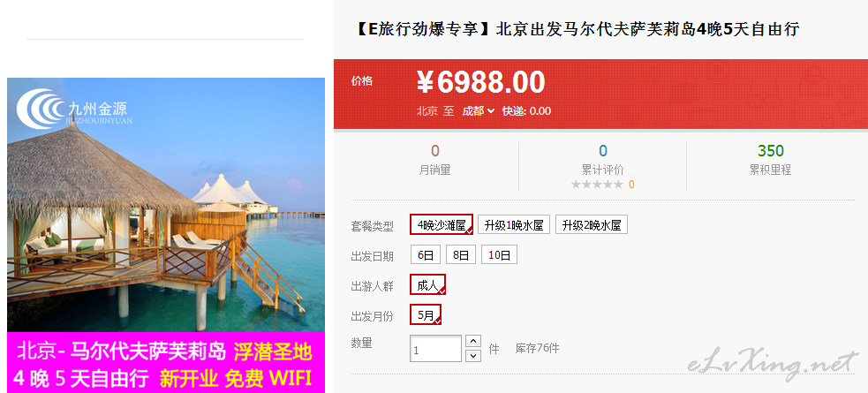Screen dimensions: 868x393
Task: Click the pink promotional banner text
Action: (x=166, y=363)
